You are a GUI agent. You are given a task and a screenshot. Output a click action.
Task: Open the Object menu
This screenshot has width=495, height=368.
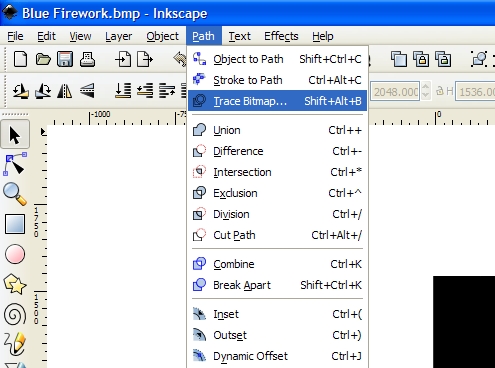click(162, 36)
